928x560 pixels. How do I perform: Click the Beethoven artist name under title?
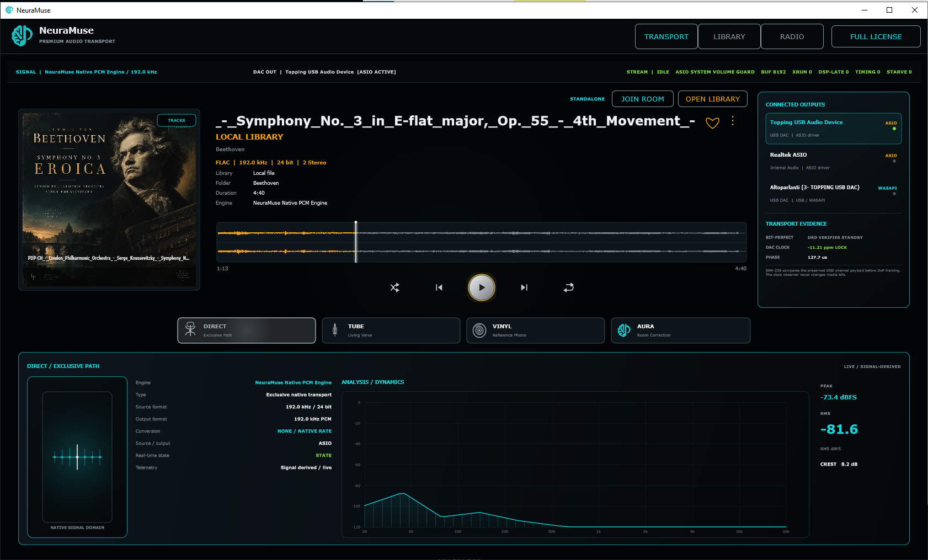tap(230, 150)
